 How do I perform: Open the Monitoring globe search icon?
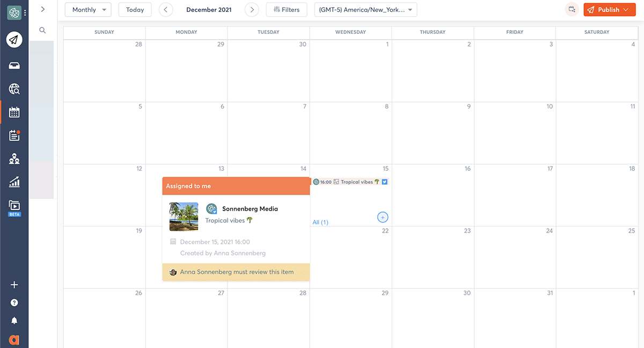pos(14,89)
